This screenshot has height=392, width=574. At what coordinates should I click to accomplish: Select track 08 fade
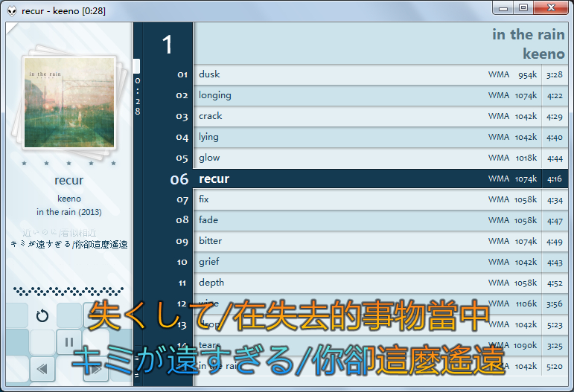(x=380, y=220)
